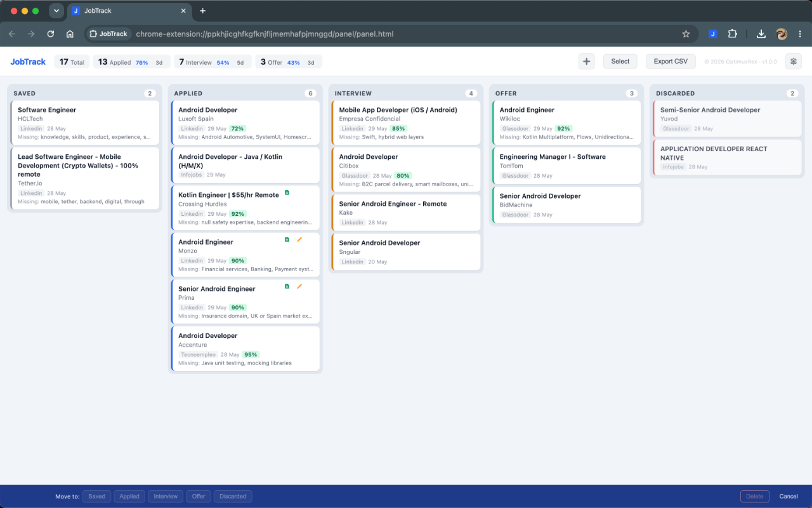This screenshot has width=812, height=508.
Task: Move selection to Offer
Action: 199,497
